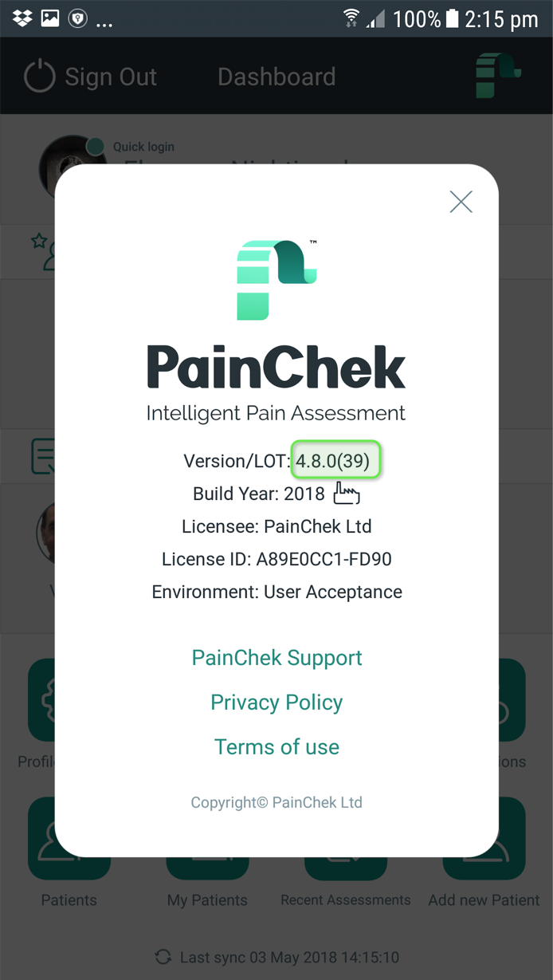Tap the License ID text line
The height and width of the screenshot is (980, 553).
click(276, 559)
